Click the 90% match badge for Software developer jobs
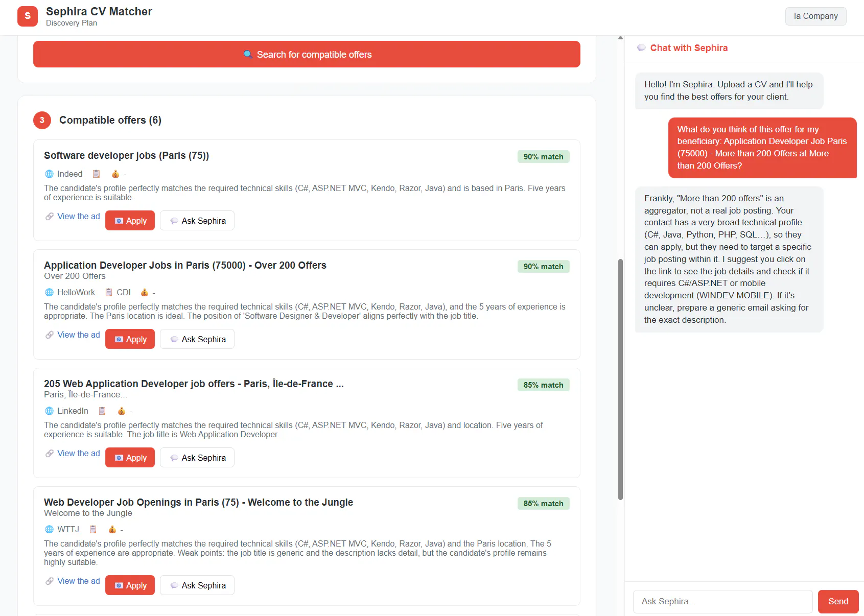The image size is (864, 616). click(x=543, y=157)
